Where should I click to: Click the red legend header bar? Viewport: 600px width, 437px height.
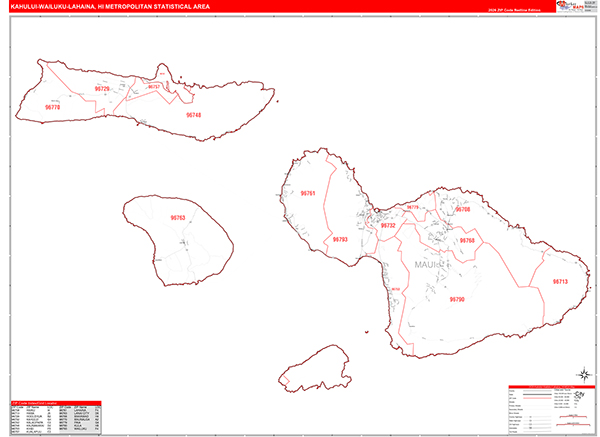pos(552,386)
